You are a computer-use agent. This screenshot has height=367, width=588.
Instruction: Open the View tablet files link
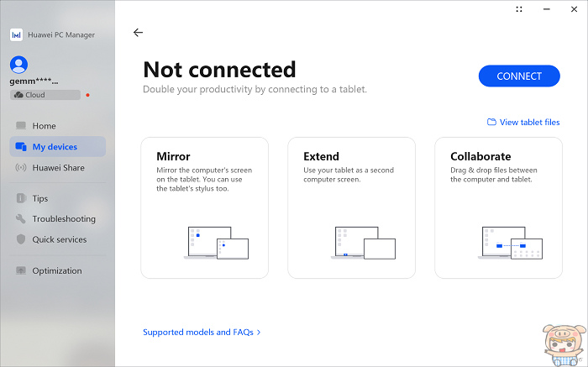tap(529, 123)
